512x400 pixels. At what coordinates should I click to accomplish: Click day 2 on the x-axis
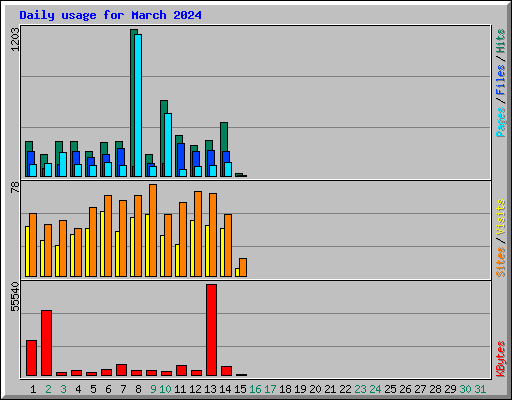coord(48,389)
